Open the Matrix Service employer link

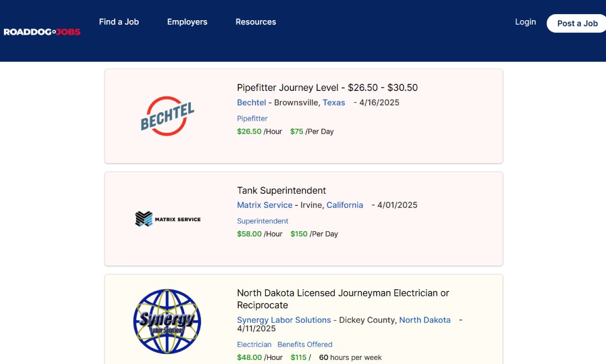[265, 205]
